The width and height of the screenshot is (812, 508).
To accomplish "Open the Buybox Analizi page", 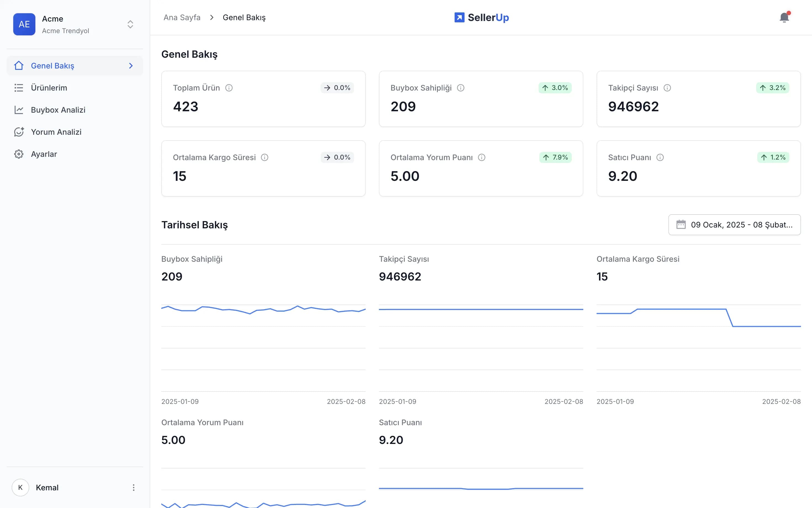I will point(75,110).
